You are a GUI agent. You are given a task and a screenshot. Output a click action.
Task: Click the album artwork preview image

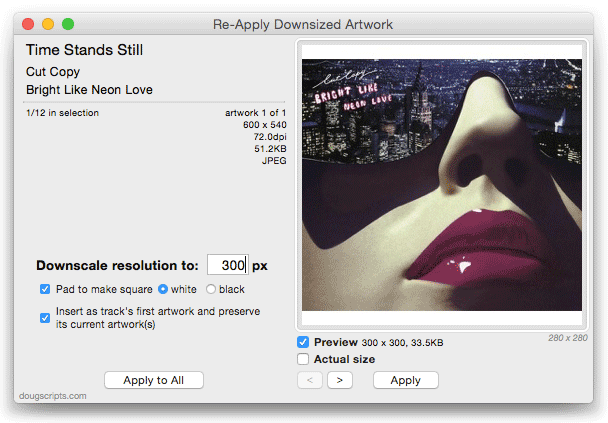click(x=442, y=185)
